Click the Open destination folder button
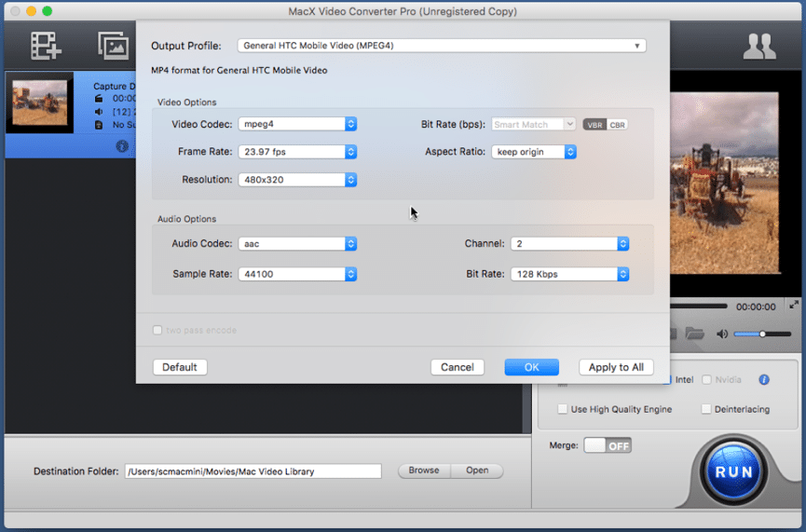 (477, 471)
